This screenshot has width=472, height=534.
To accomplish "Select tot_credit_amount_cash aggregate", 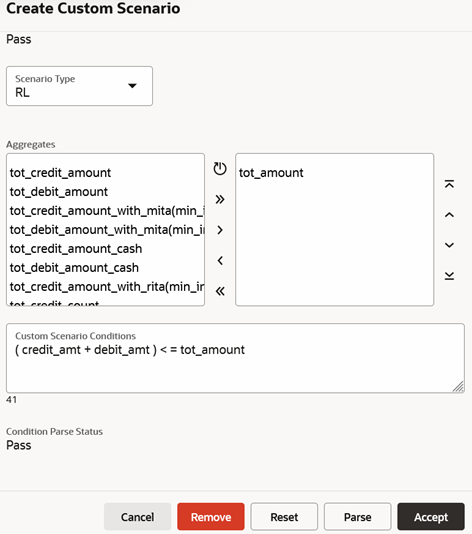I will tap(76, 249).
